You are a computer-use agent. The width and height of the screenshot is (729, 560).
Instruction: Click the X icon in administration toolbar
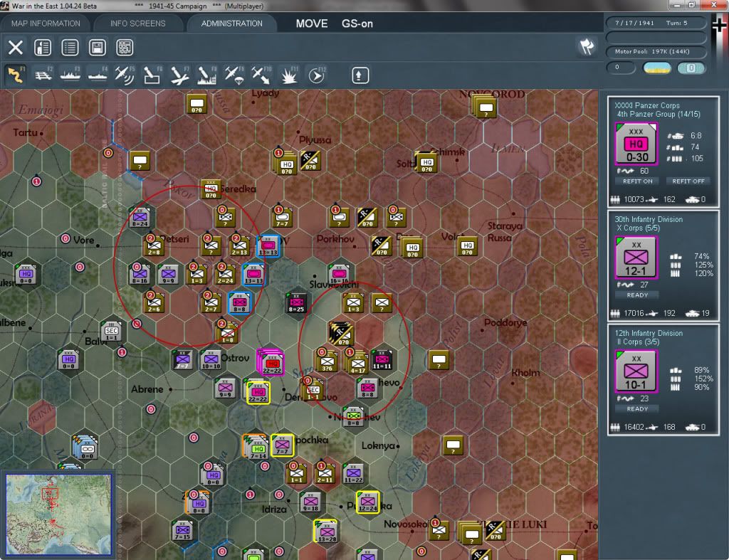16,48
